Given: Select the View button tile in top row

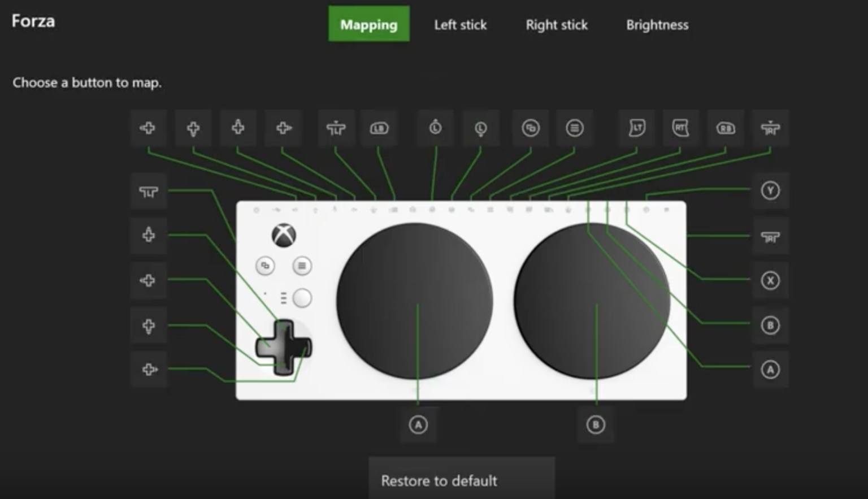Looking at the screenshot, I should [x=530, y=129].
